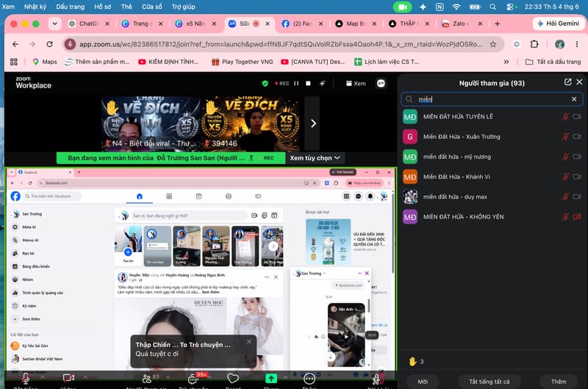Toggle camera icon for miền đất hứa - duy max
This screenshot has height=389, width=588.
click(577, 196)
